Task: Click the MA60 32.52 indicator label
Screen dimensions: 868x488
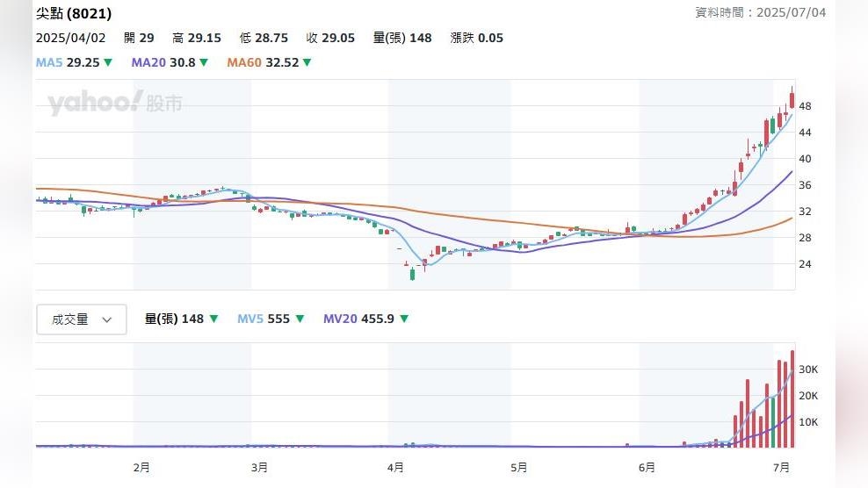Action: pyautogui.click(x=263, y=62)
